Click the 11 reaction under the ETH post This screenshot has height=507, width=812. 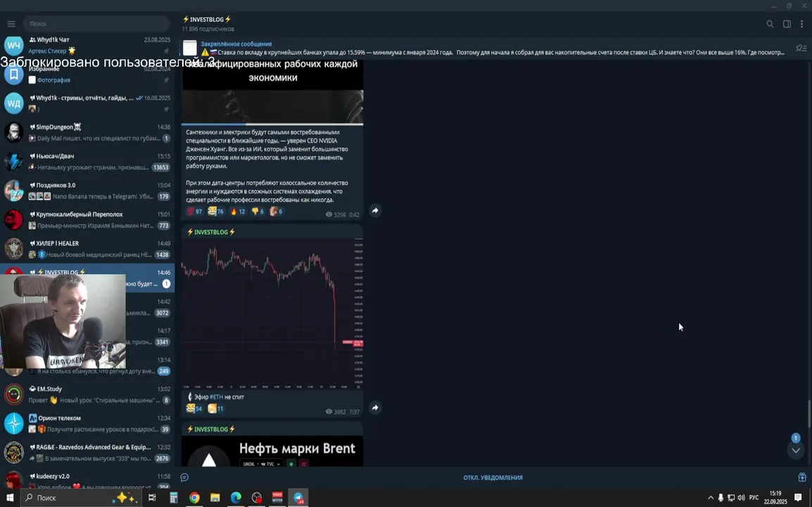(215, 408)
